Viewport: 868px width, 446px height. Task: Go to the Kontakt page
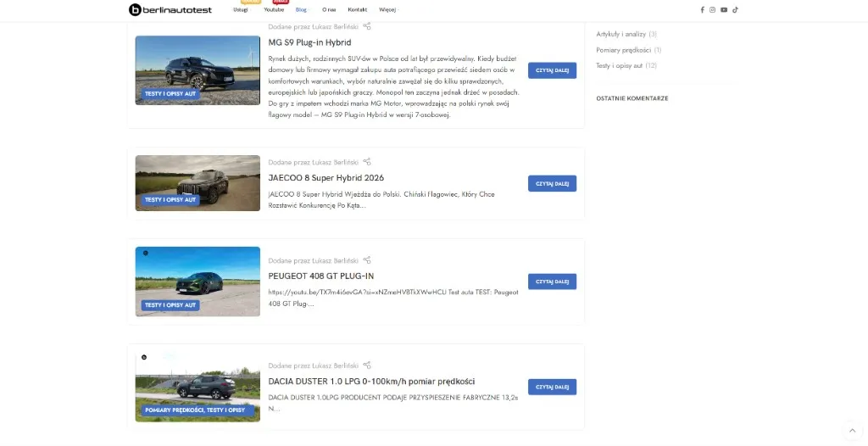tap(357, 9)
